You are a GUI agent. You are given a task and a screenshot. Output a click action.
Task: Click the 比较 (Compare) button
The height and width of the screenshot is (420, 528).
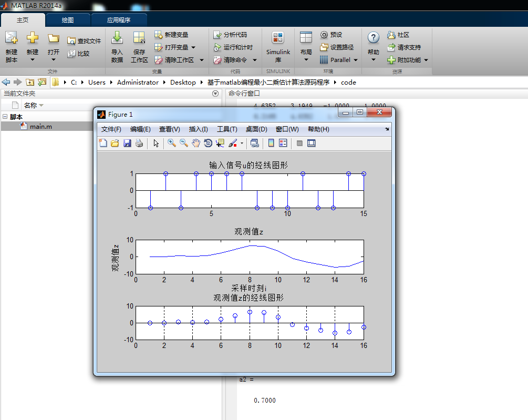pos(78,54)
